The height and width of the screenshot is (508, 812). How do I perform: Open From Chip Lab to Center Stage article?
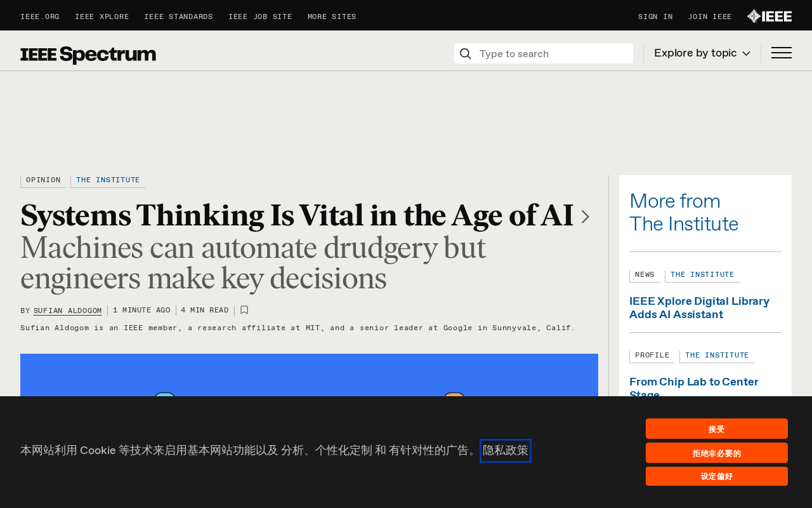coord(694,386)
